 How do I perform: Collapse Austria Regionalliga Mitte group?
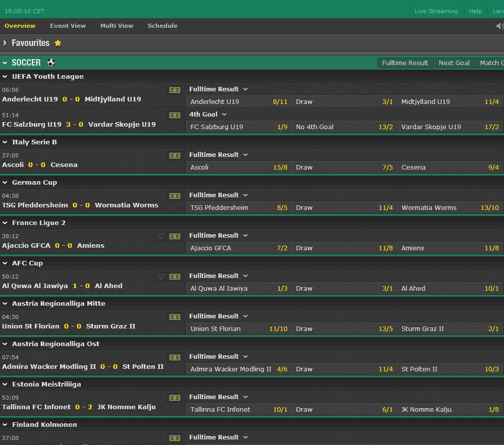5,304
